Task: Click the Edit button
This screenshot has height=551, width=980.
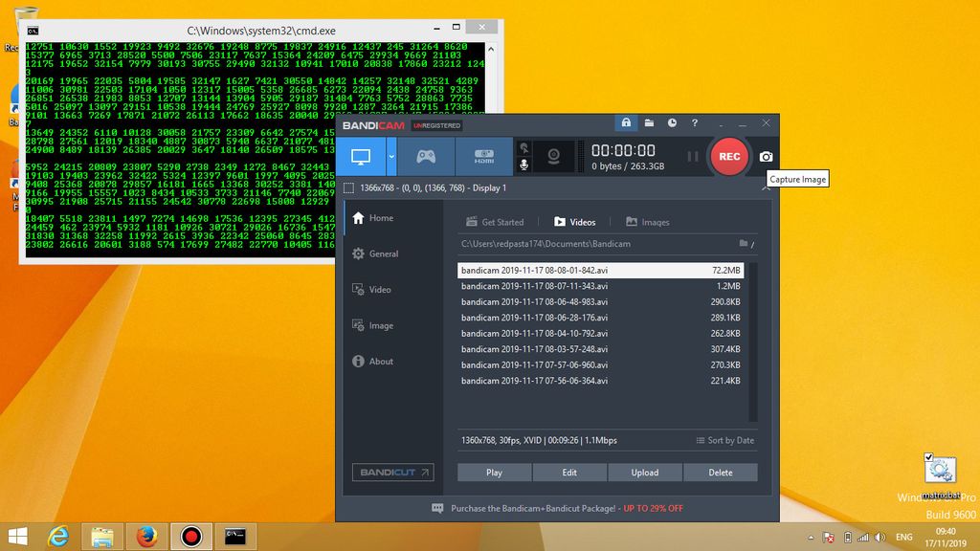Action: pyautogui.click(x=569, y=473)
